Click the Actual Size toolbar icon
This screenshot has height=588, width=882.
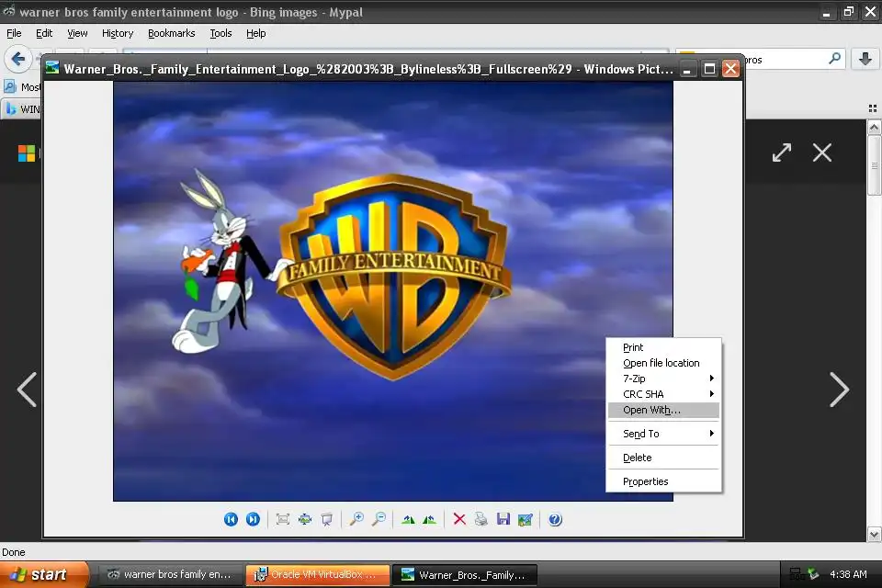click(x=305, y=519)
